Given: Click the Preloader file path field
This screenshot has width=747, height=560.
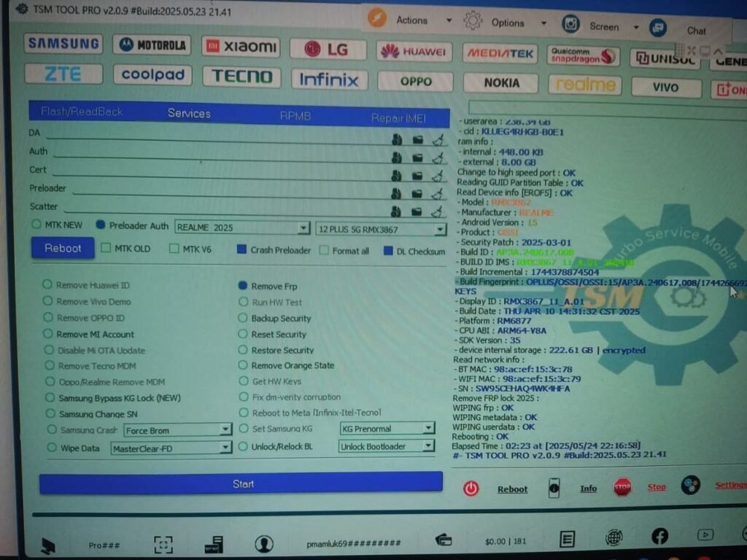Looking at the screenshot, I should click(x=231, y=190).
